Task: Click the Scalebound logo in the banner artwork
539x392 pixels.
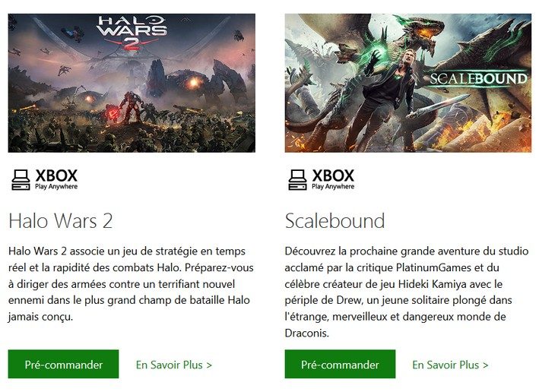Action: coord(478,79)
